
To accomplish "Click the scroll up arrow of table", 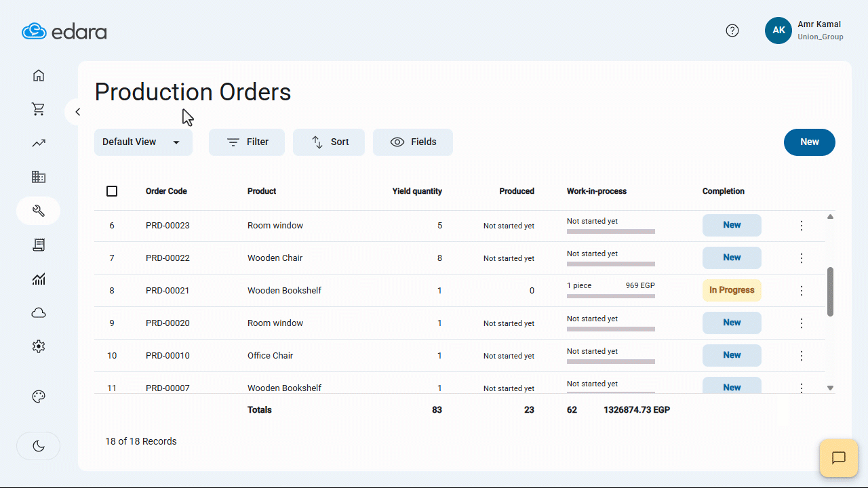I will 830,217.
